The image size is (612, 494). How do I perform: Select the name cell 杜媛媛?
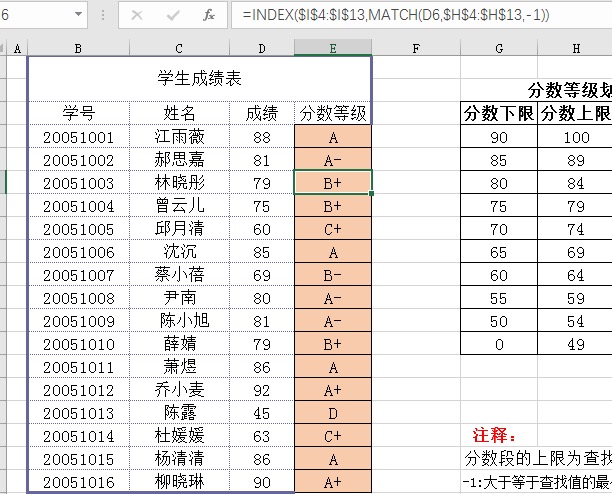(180, 436)
